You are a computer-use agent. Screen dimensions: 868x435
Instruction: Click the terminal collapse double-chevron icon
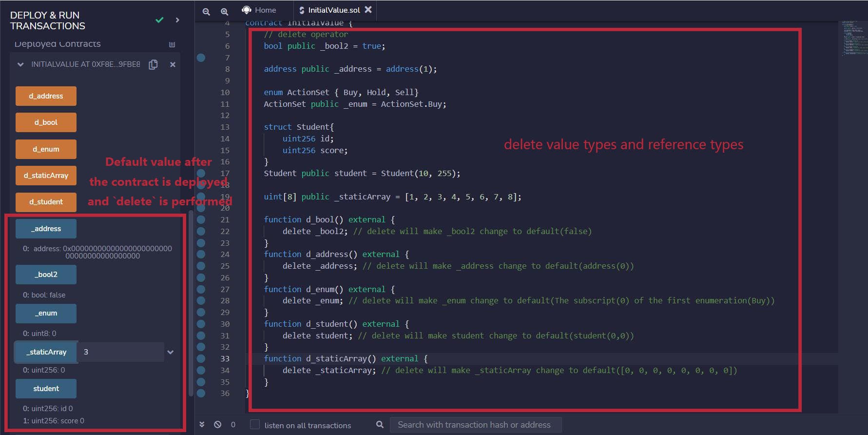point(202,424)
